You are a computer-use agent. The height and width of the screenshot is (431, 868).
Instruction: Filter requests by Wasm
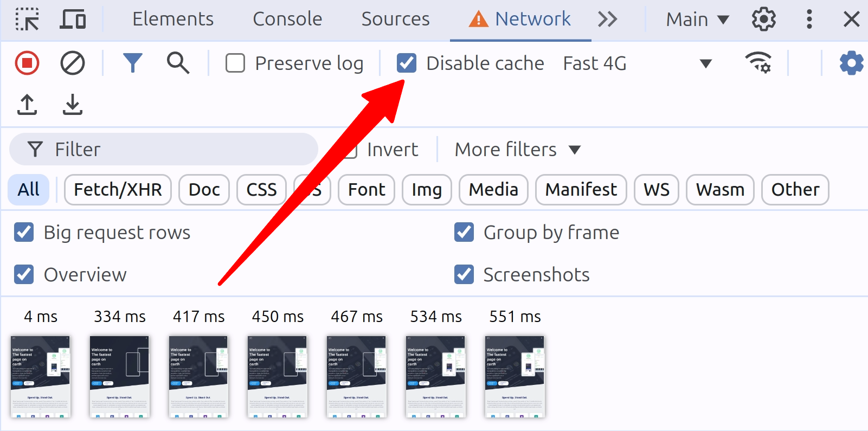tap(720, 190)
